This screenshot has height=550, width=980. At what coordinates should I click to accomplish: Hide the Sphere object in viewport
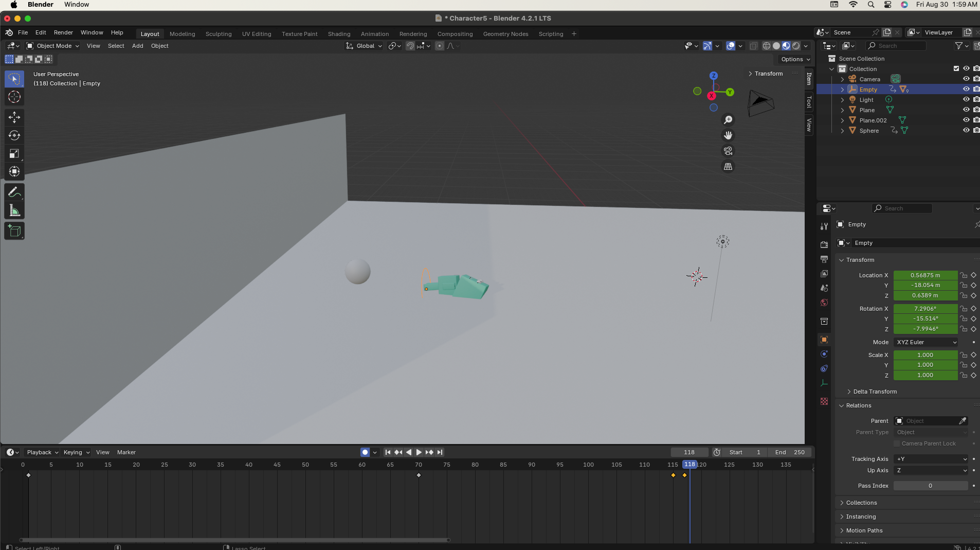[966, 130]
